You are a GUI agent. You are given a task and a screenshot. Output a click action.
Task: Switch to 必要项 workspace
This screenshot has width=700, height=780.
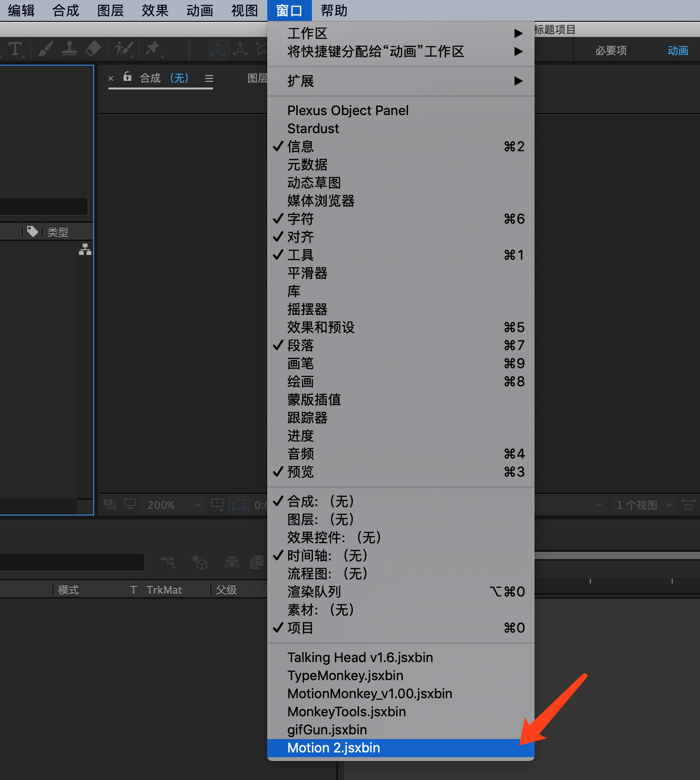611,50
